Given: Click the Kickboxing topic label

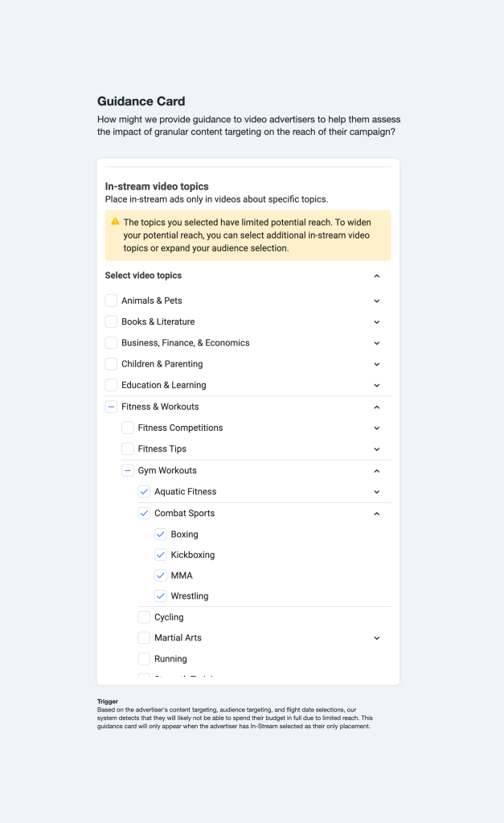Looking at the screenshot, I should (x=193, y=555).
